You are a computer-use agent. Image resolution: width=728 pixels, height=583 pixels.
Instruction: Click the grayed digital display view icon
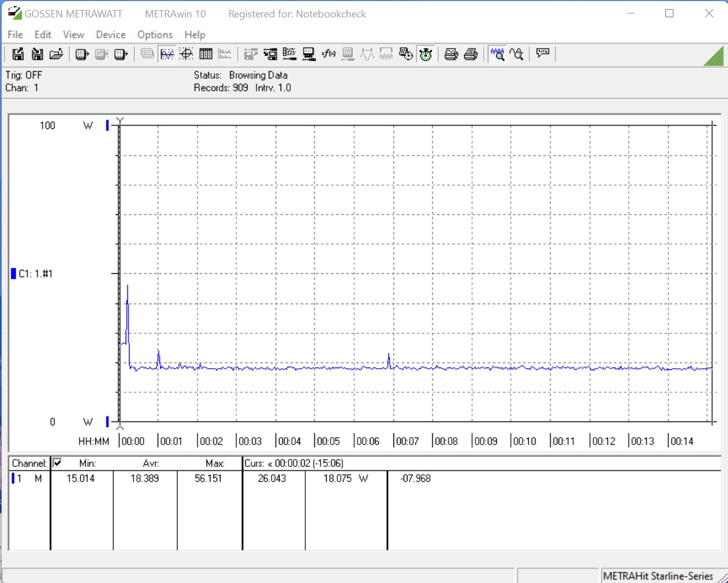point(147,54)
